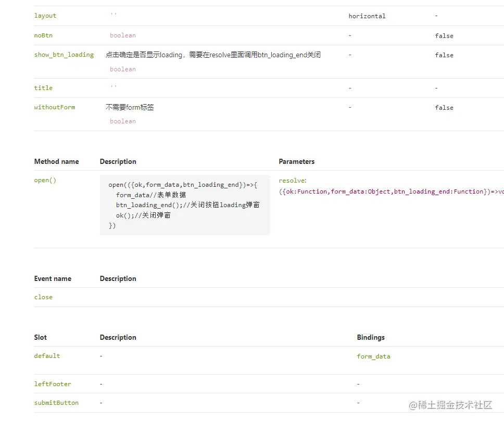
Task: Click 'false' default in withoutForm row
Action: click(x=444, y=108)
